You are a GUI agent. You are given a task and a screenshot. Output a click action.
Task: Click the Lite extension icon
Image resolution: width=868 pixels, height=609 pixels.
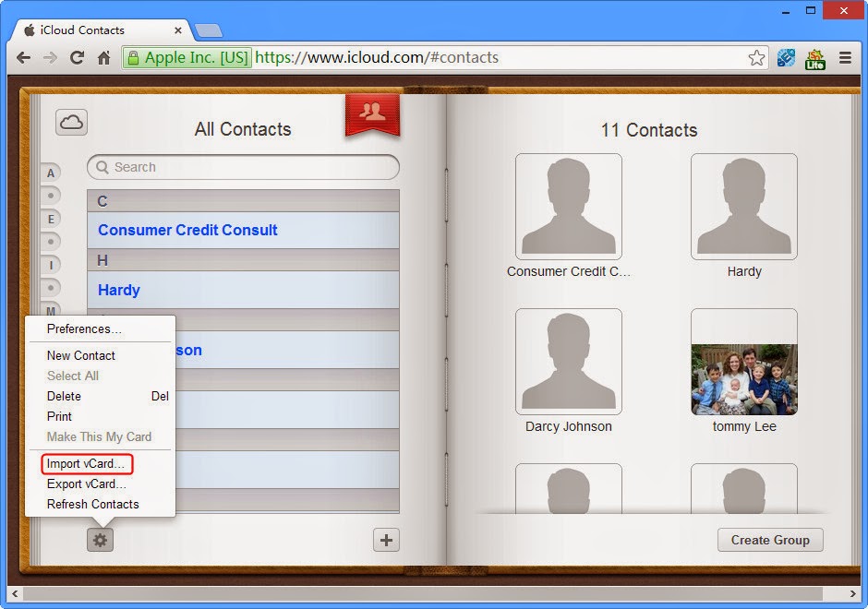point(814,59)
